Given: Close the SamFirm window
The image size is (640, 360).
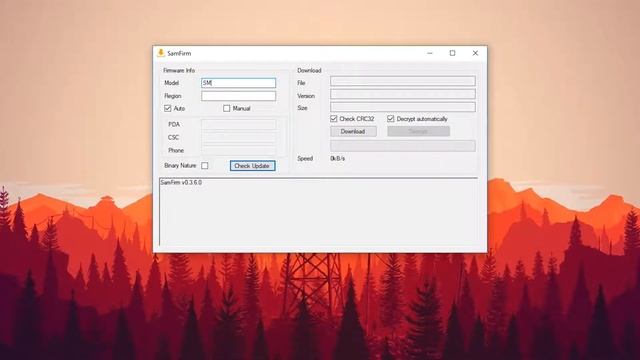Looking at the screenshot, I should click(x=475, y=53).
